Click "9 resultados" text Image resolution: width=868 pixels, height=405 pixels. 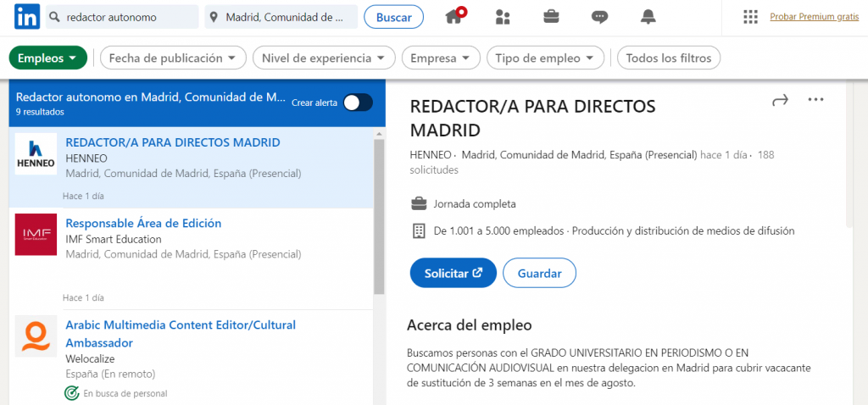click(x=40, y=112)
